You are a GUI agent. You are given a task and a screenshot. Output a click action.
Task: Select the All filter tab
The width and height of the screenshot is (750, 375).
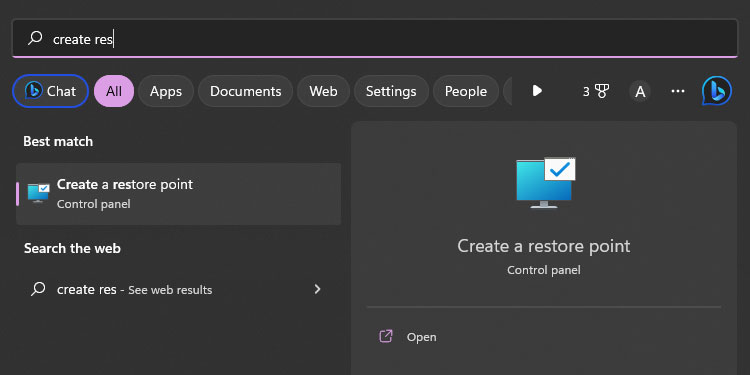[x=114, y=91]
